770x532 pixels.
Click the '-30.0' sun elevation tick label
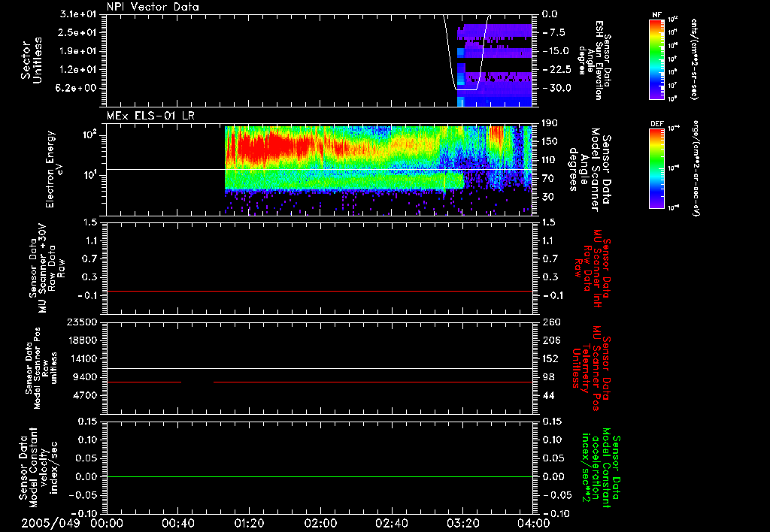[x=556, y=89]
